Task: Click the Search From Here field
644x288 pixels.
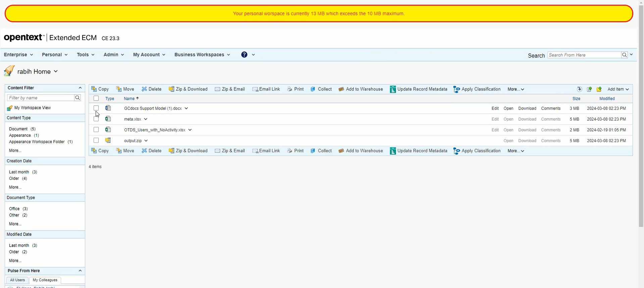Action: pyautogui.click(x=584, y=55)
